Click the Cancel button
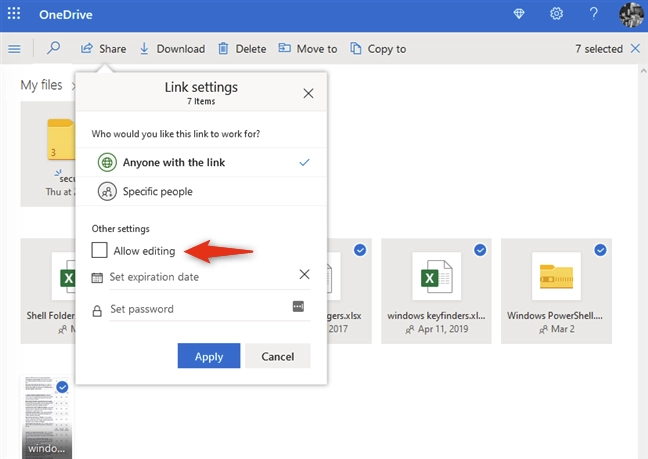The height and width of the screenshot is (459, 648). click(278, 356)
